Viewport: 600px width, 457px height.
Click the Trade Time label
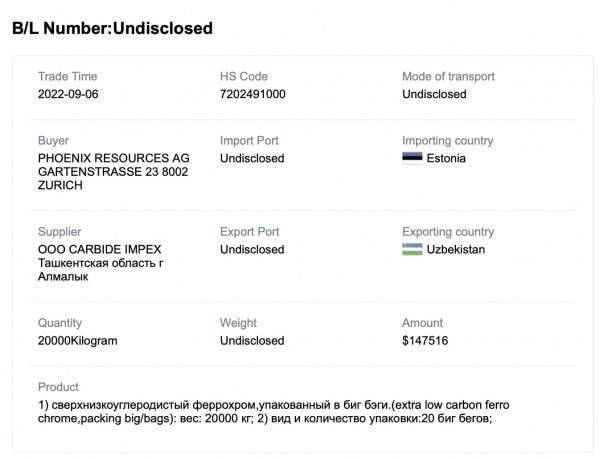coord(67,76)
